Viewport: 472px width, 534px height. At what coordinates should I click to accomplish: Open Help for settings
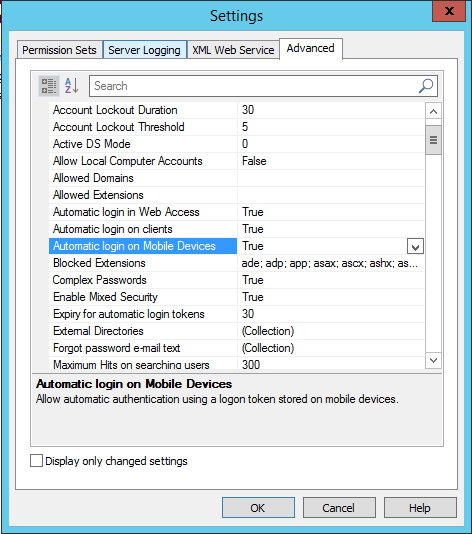(420, 507)
